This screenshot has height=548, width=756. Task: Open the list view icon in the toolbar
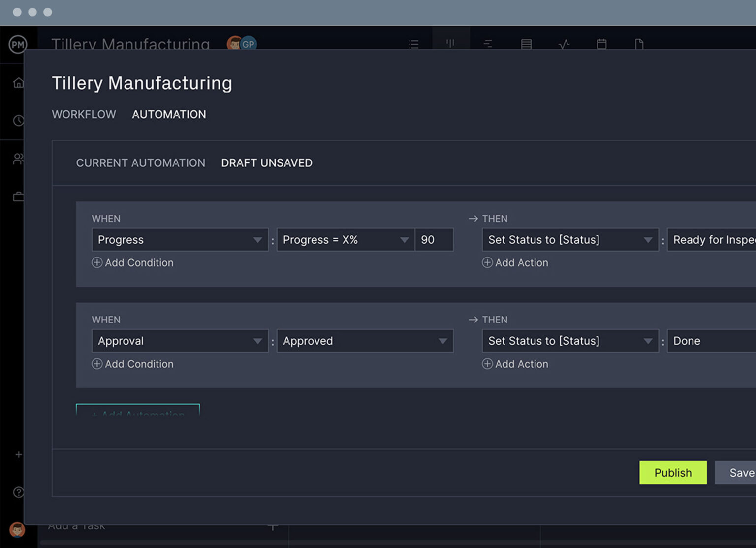coord(413,44)
